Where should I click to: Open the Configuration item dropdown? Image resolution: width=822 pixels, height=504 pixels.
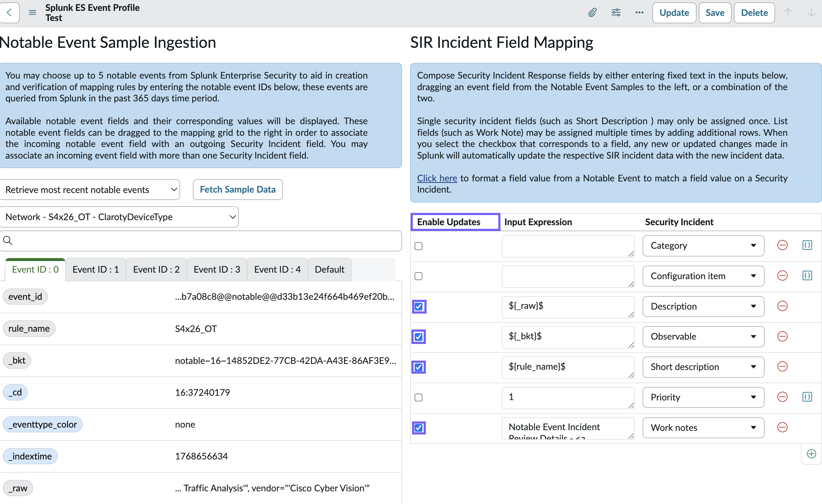point(703,276)
